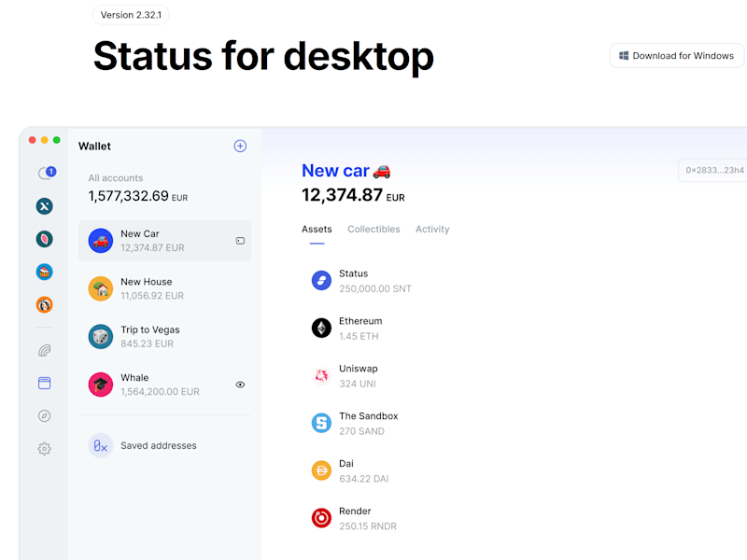The height and width of the screenshot is (560, 747).
Task: Click the Ethereum token icon
Action: (x=321, y=329)
